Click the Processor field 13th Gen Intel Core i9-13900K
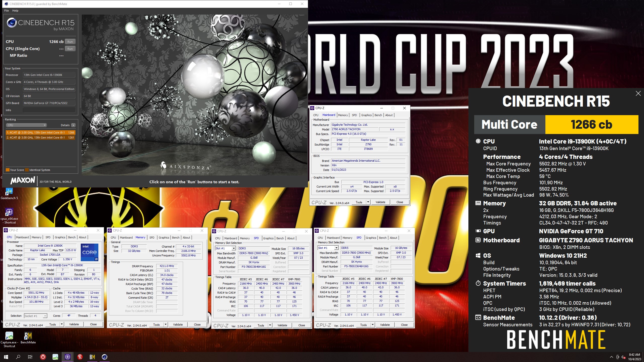644x362 pixels. 49,75
